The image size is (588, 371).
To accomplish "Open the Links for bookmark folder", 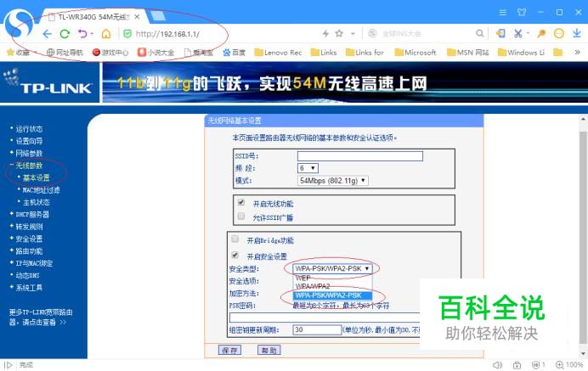I will pyautogui.click(x=365, y=53).
